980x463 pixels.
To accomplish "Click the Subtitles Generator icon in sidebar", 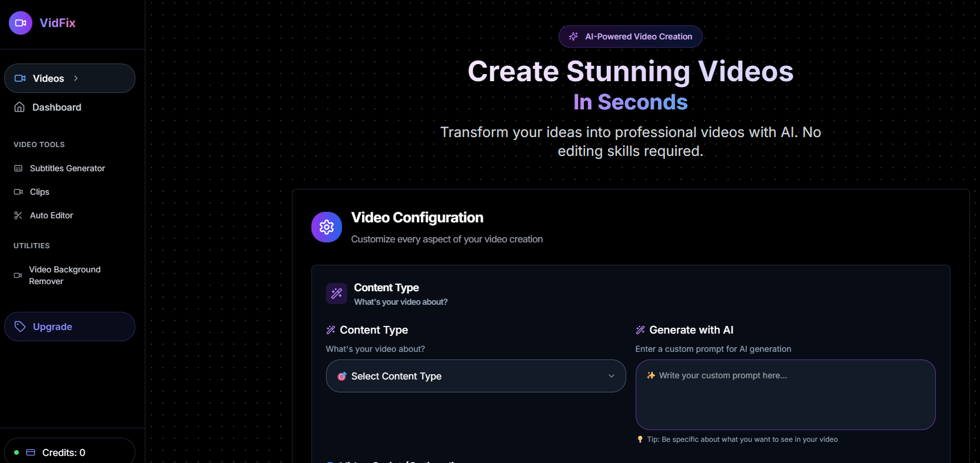I will click(18, 168).
